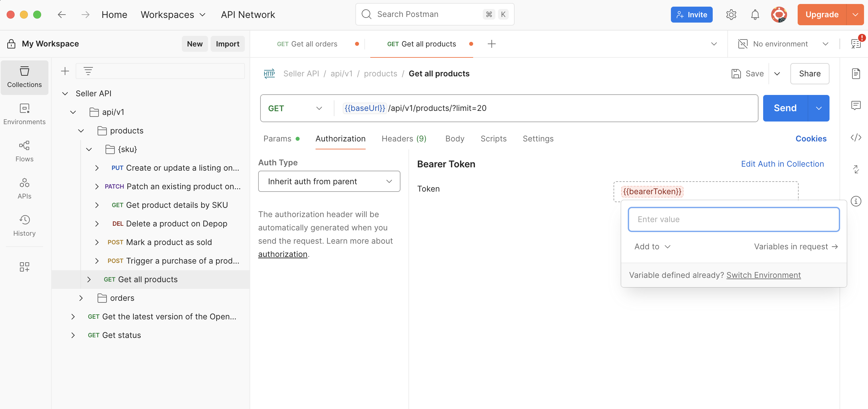868x409 pixels.
Task: Open the request info icon
Action: point(856,201)
